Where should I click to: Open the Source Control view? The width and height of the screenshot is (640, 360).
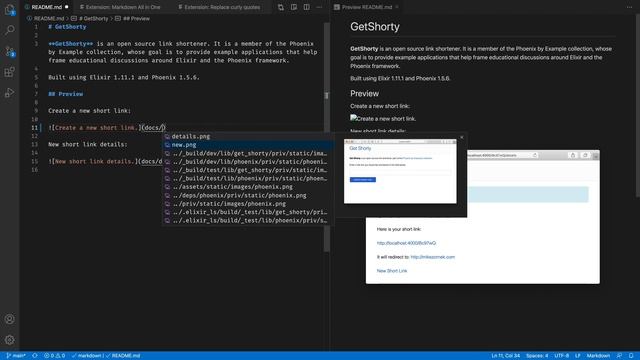tap(9, 51)
